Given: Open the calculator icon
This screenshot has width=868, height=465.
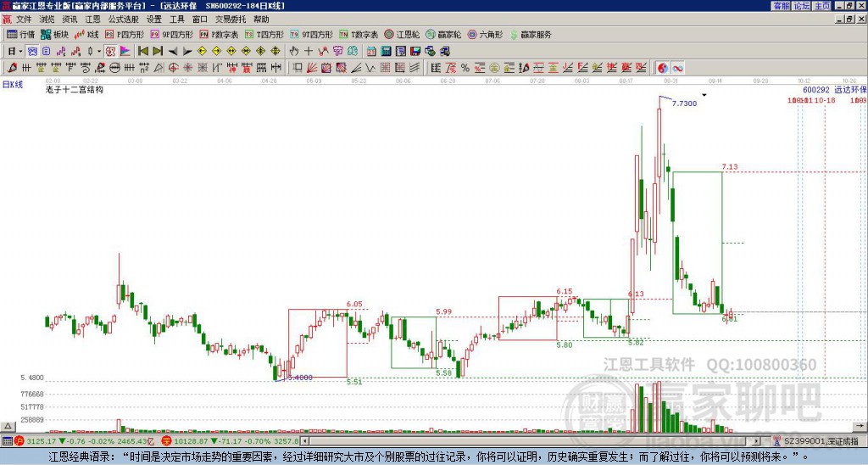Looking at the screenshot, I should coord(386,51).
